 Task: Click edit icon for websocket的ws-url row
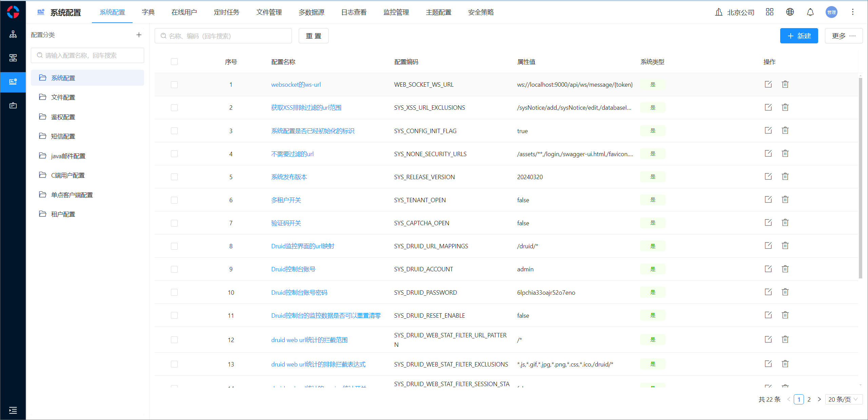[x=768, y=84]
